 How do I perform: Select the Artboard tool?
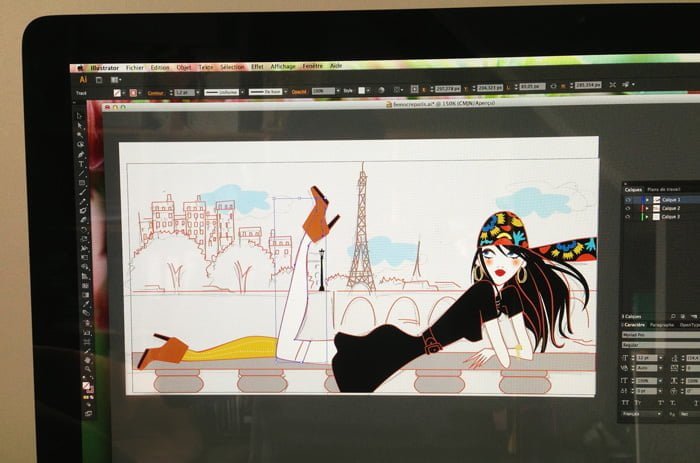[87, 341]
